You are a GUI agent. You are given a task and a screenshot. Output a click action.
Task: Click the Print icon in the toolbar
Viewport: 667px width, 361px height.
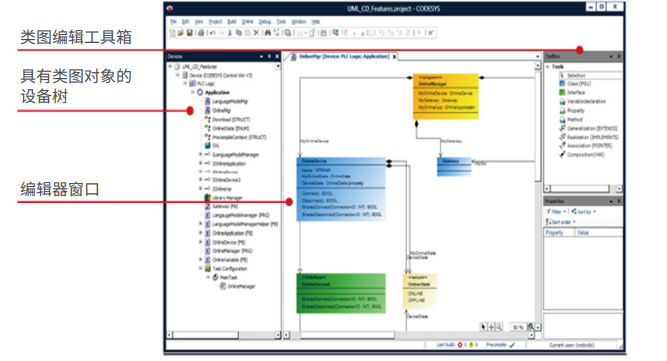[x=201, y=33]
